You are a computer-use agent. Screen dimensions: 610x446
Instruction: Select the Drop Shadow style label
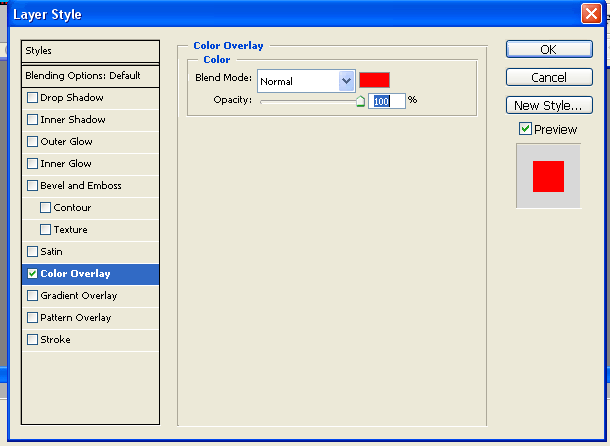click(72, 97)
